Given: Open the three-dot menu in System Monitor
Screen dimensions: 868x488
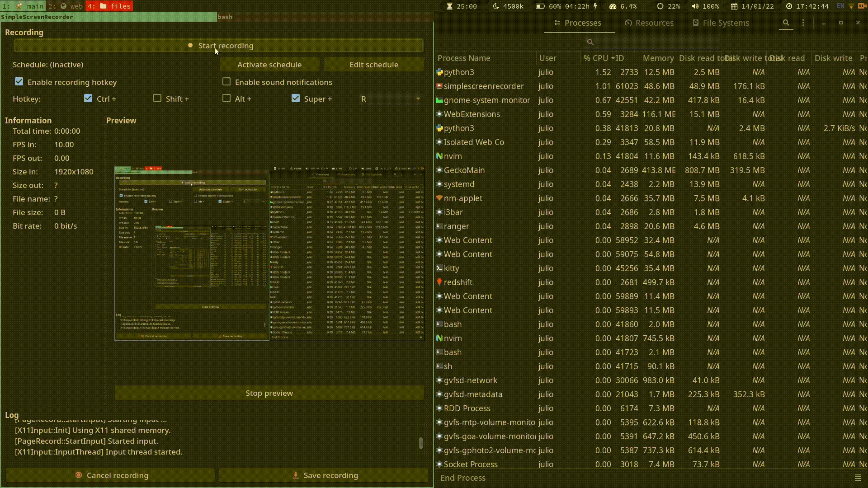Looking at the screenshot, I should coord(803,23).
